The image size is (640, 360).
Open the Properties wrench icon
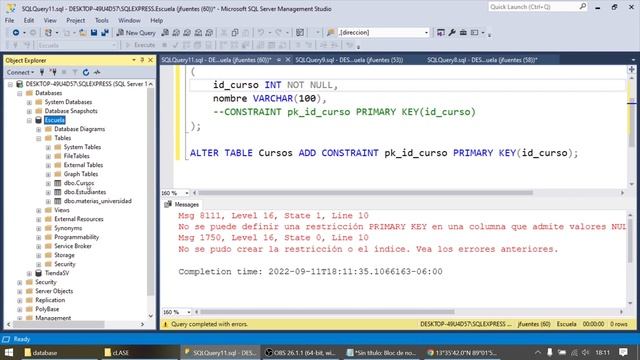click(x=452, y=33)
